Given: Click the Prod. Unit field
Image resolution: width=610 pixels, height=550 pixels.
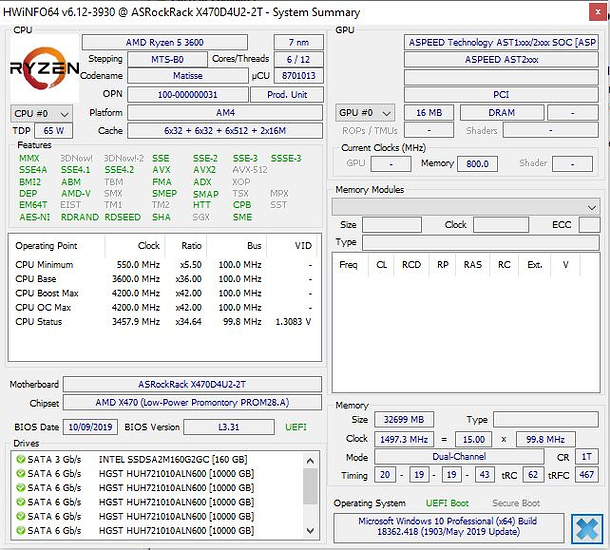Looking at the screenshot, I should point(287,95).
